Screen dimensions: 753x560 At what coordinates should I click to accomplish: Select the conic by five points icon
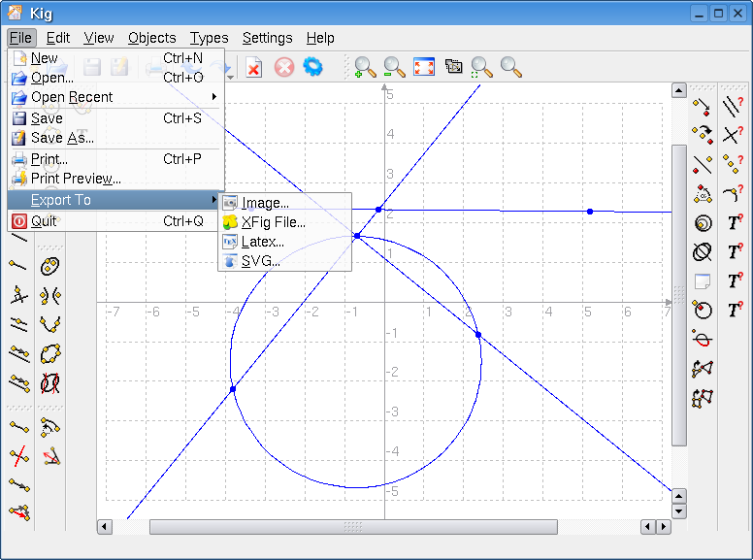point(49,354)
